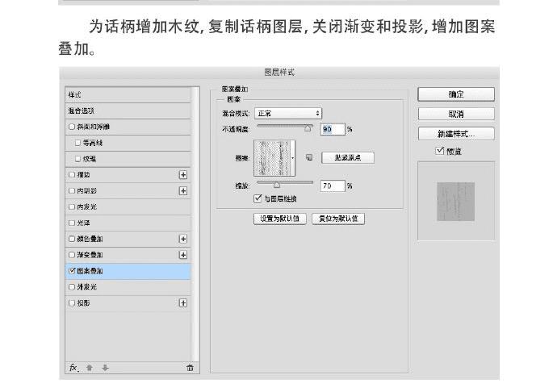Screen dimensions: 557x392
Task: Click the 确定 button
Action: (x=456, y=94)
